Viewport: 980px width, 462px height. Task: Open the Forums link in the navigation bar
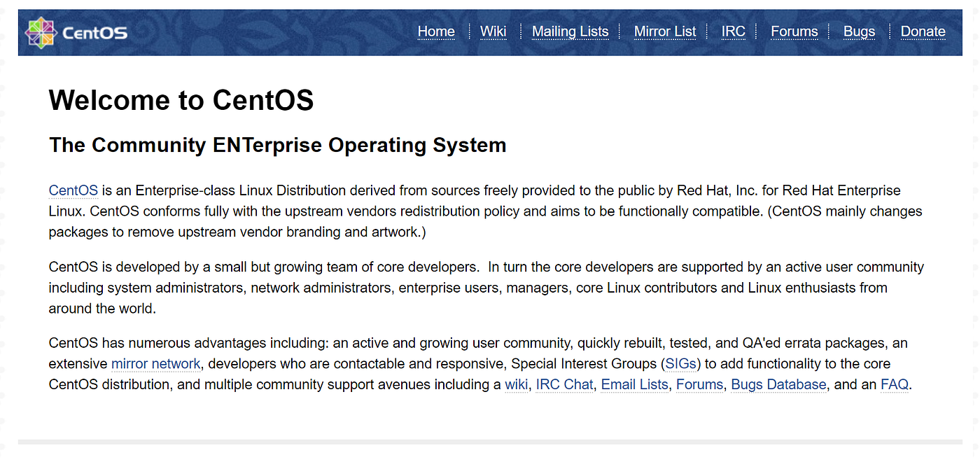click(x=794, y=31)
